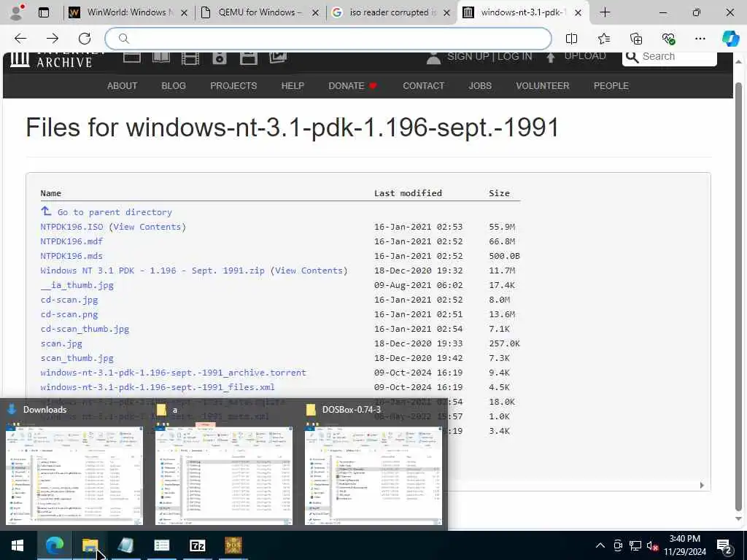The image size is (747, 560).
Task: Click the browser Forward arrow
Action: (x=53, y=39)
